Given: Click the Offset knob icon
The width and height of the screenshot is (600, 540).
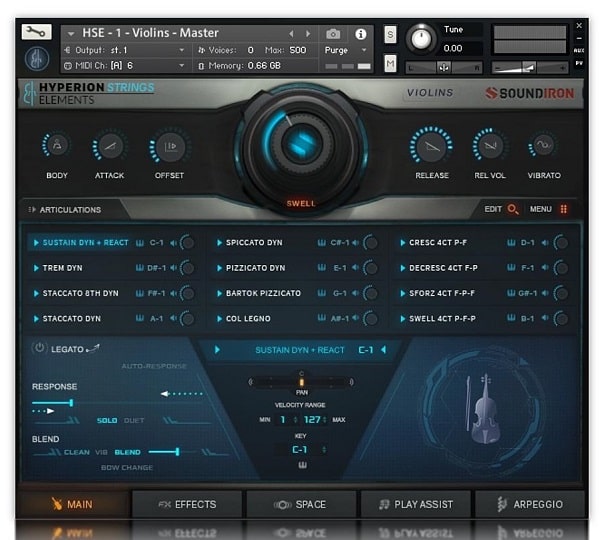Looking at the screenshot, I should [170, 147].
